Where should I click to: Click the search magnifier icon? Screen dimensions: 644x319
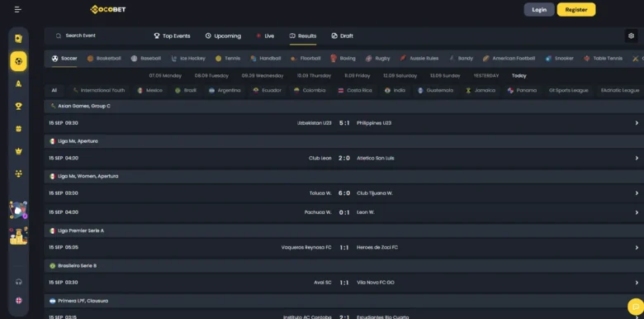coord(59,36)
